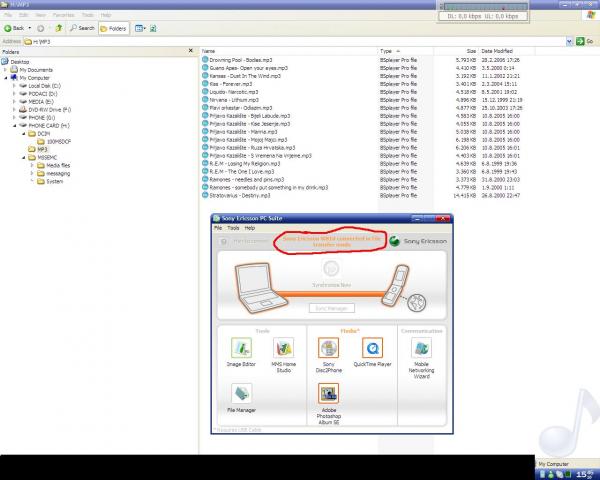Select Nirvana - Lithium.mp3 file
The height and width of the screenshot is (480, 600).
234,100
